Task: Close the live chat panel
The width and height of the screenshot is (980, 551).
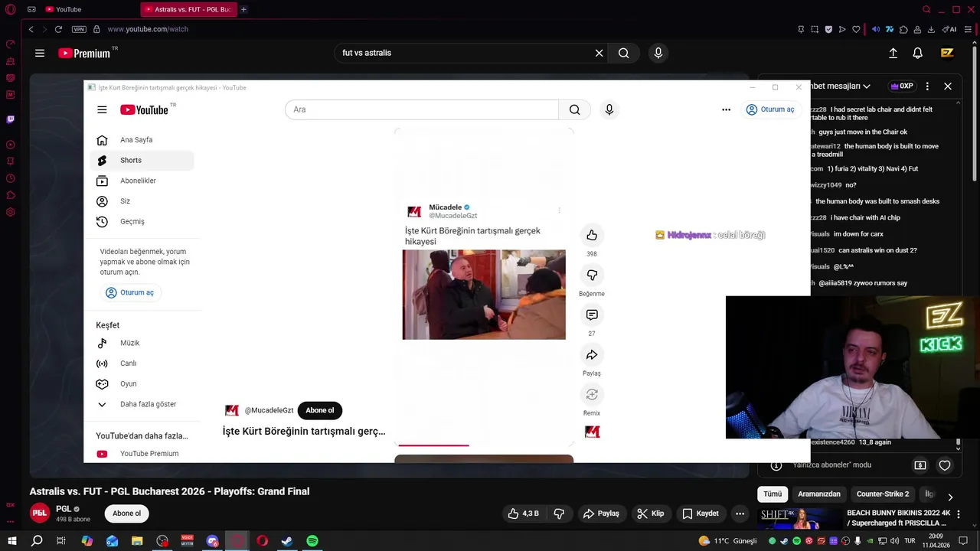Action: (948, 86)
